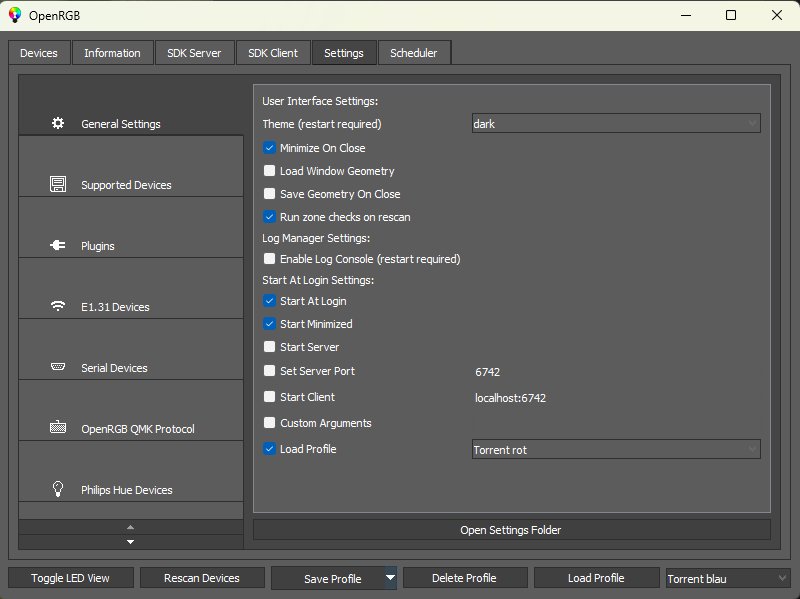Click the Plugins plug icon
Viewport: 800px width, 599px height.
click(x=58, y=245)
